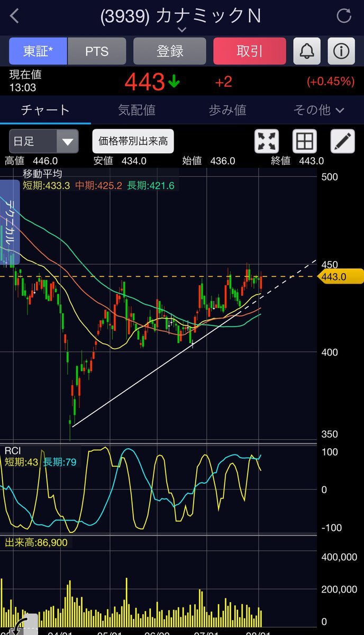
Task: Show stock information icon
Action: [341, 51]
